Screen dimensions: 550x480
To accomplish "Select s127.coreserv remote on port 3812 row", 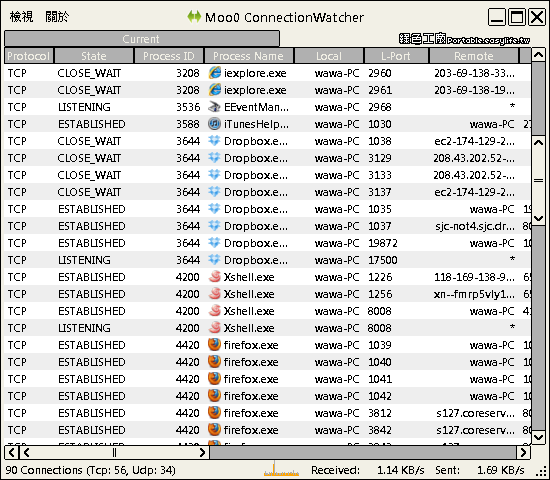I will click(475, 413).
